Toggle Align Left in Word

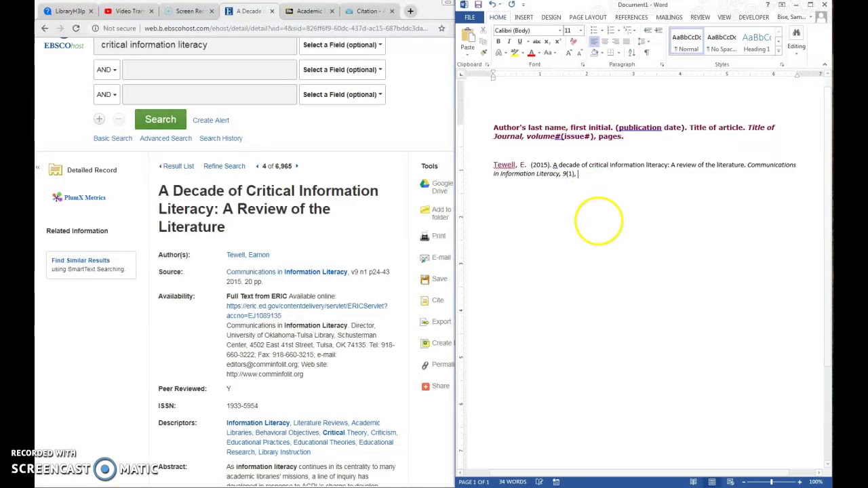click(594, 41)
